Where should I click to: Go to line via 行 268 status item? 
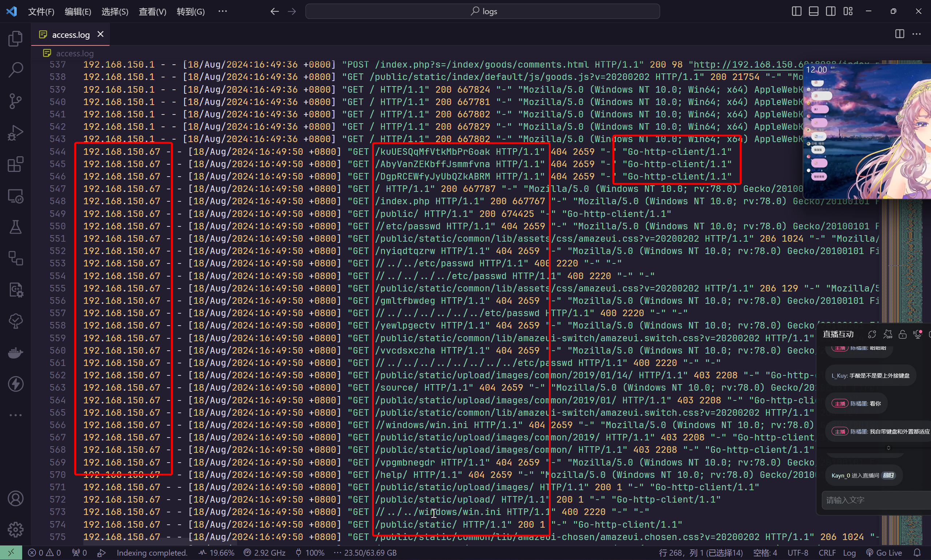[701, 553]
